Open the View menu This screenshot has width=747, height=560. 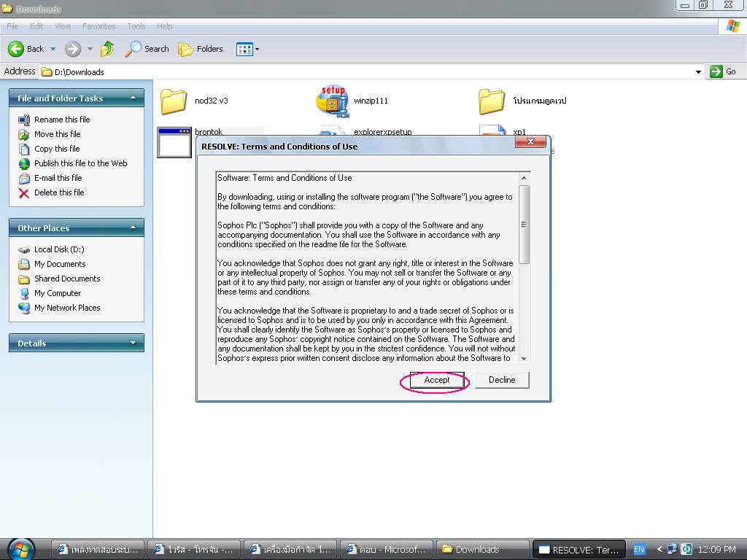click(x=63, y=26)
